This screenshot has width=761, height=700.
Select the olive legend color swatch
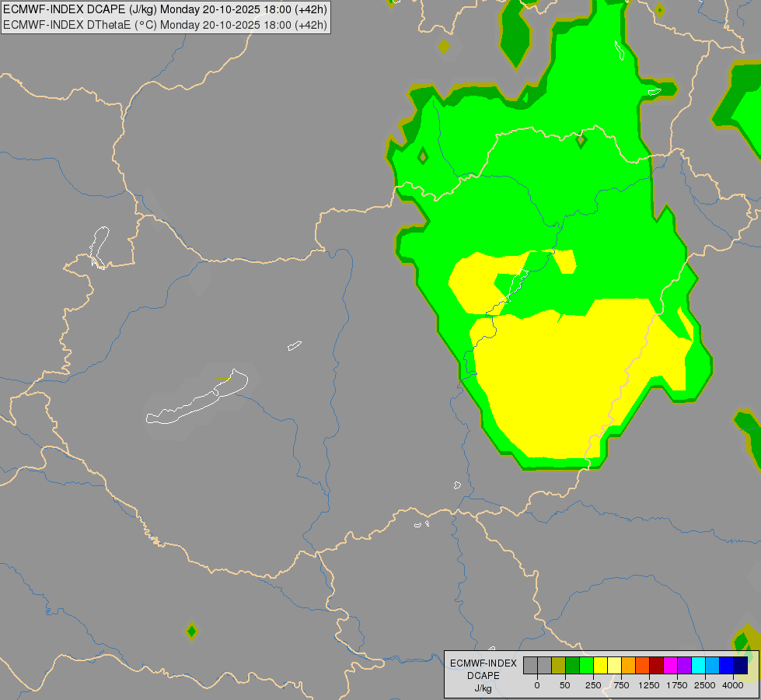tap(559, 665)
